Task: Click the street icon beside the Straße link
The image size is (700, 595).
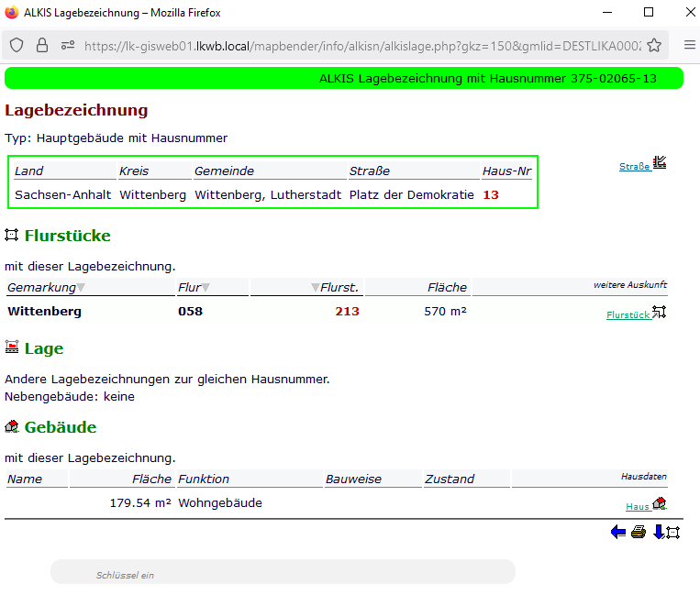Action: [x=660, y=164]
